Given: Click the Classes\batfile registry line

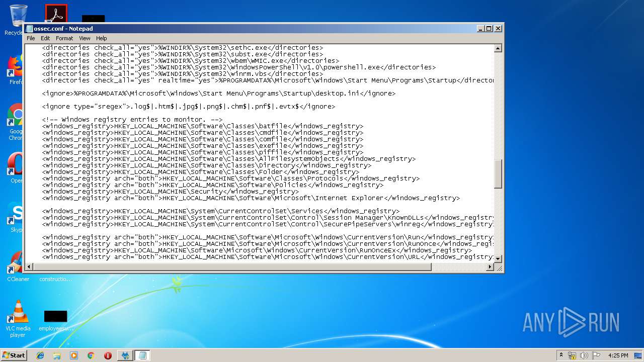Looking at the screenshot, I should 203,126.
